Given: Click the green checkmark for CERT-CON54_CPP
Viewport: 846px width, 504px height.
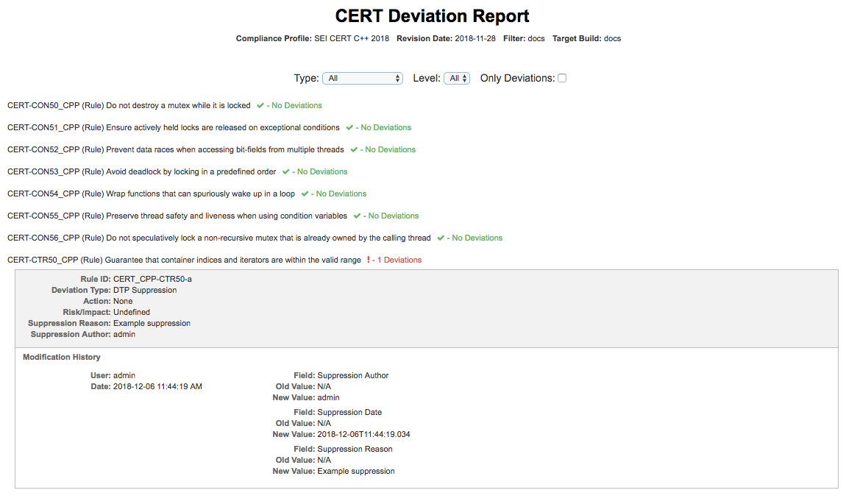Looking at the screenshot, I should tap(305, 194).
